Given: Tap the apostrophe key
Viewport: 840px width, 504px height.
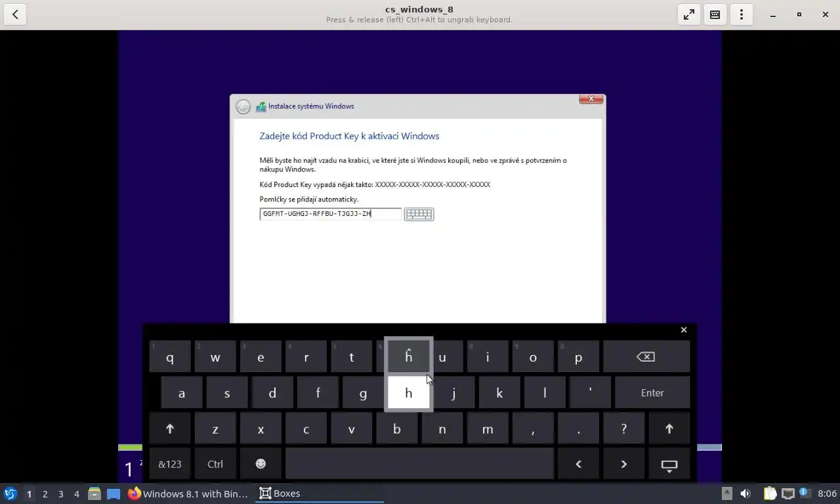Looking at the screenshot, I should tap(590, 393).
